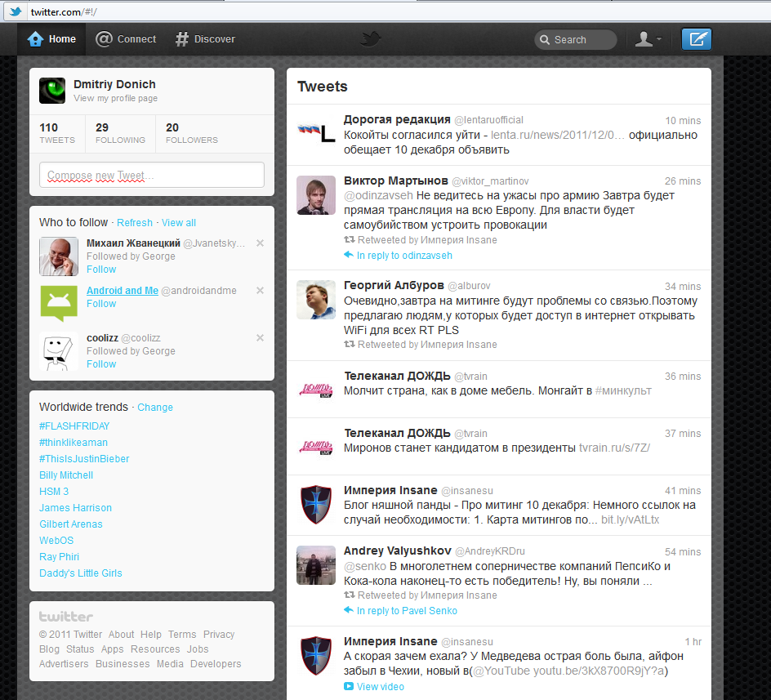Viewport: 771px width, 700px height.
Task: Click Михаил Жванецкий's avatar photo
Action: tap(59, 256)
